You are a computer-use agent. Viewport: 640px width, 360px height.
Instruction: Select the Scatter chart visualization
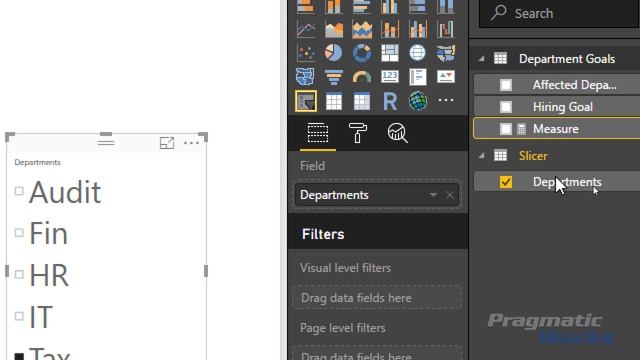coord(306,53)
